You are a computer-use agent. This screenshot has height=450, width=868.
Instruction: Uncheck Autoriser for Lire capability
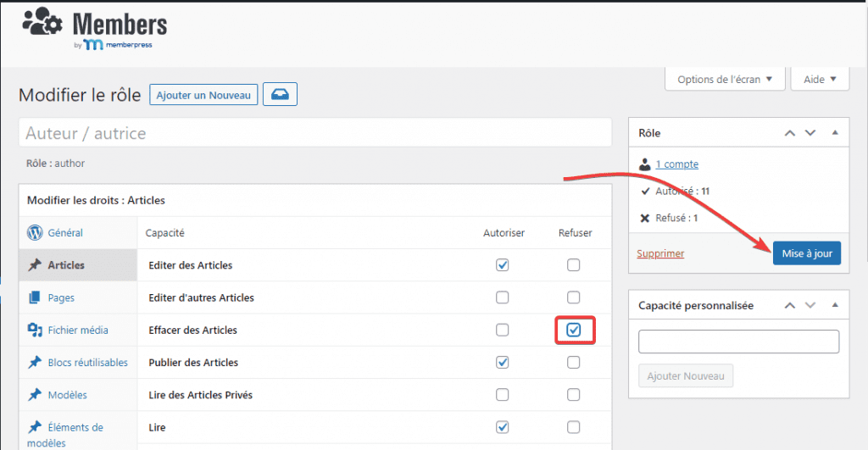pyautogui.click(x=502, y=427)
